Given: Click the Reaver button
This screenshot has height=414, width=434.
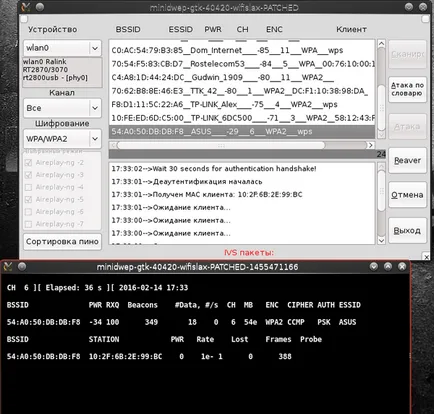Looking at the screenshot, I should click(407, 160).
